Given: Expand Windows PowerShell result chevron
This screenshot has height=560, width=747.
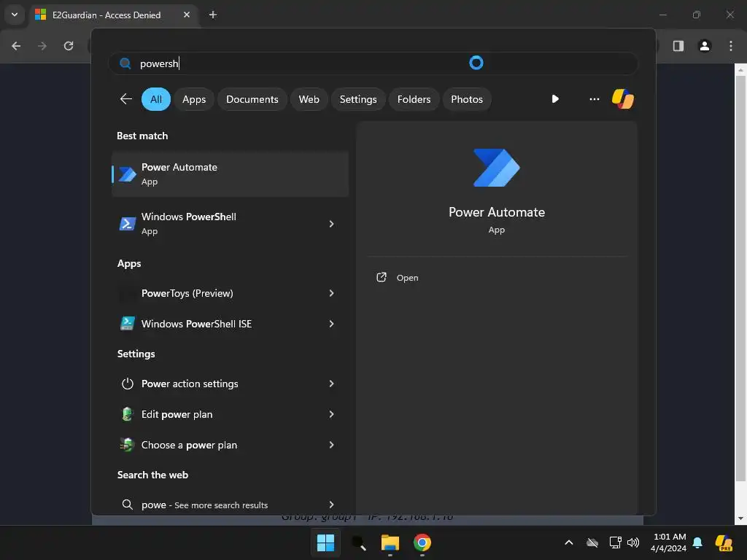Looking at the screenshot, I should [x=332, y=224].
